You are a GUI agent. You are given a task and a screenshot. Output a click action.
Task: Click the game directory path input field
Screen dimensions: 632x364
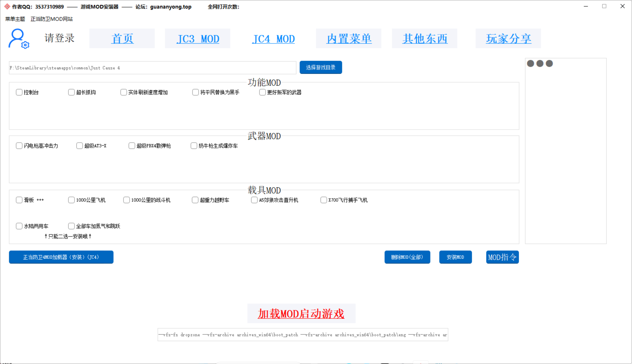[x=152, y=68]
